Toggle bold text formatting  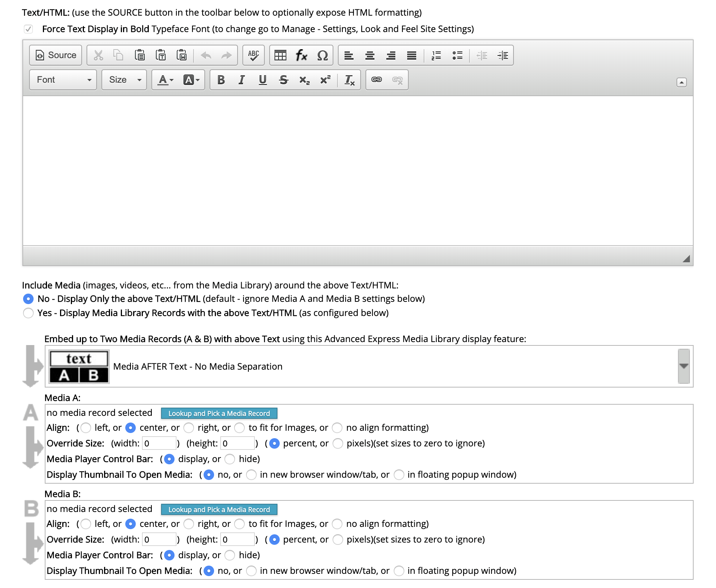pyautogui.click(x=221, y=80)
